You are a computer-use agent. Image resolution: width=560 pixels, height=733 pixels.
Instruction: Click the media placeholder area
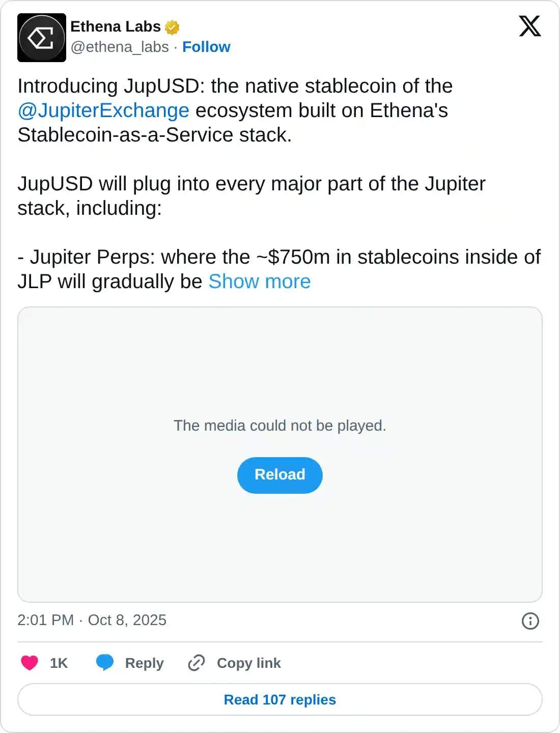point(279,366)
